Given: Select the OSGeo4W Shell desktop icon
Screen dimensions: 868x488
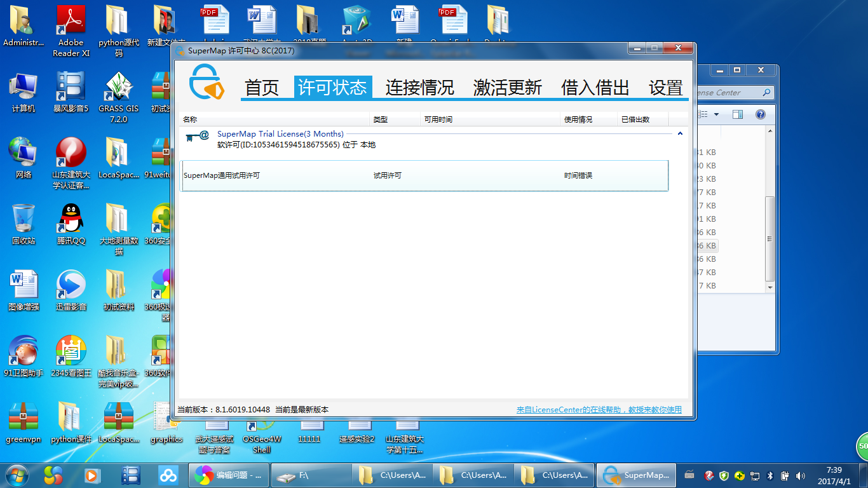Looking at the screenshot, I should pyautogui.click(x=262, y=437).
